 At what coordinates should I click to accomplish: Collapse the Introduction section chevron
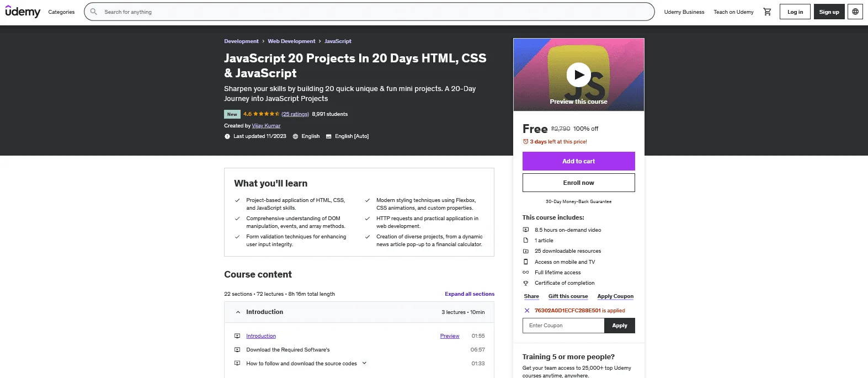pos(238,312)
